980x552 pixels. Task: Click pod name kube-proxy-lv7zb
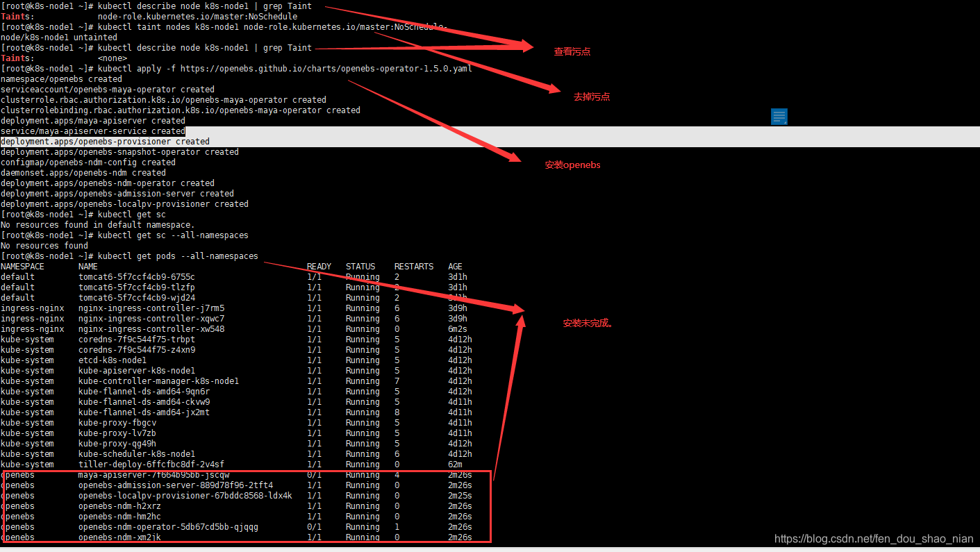coord(117,433)
